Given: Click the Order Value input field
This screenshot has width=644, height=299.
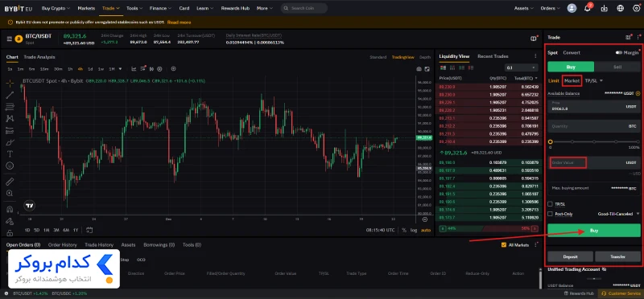Looking at the screenshot, I should (594, 163).
